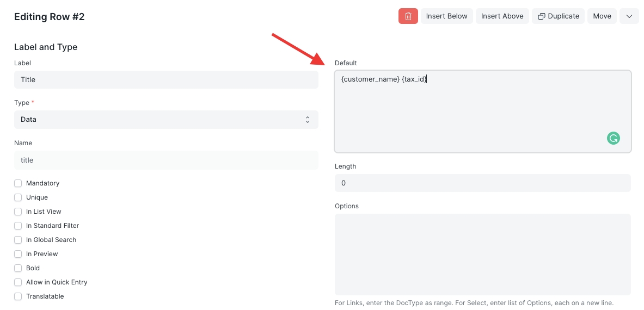Click the Move button
The image size is (644, 310).
coord(602,16)
